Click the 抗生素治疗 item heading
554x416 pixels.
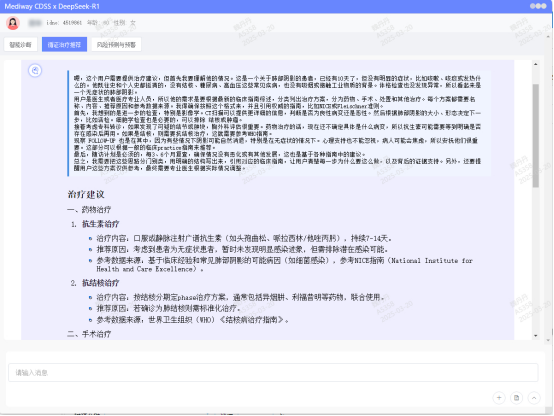[101, 224]
